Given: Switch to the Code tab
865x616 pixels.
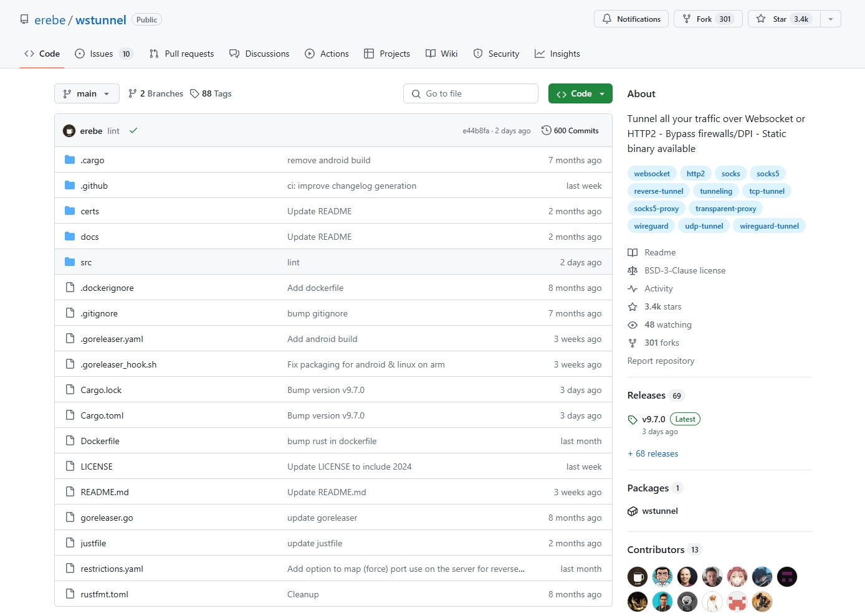Looking at the screenshot, I should pyautogui.click(x=42, y=54).
